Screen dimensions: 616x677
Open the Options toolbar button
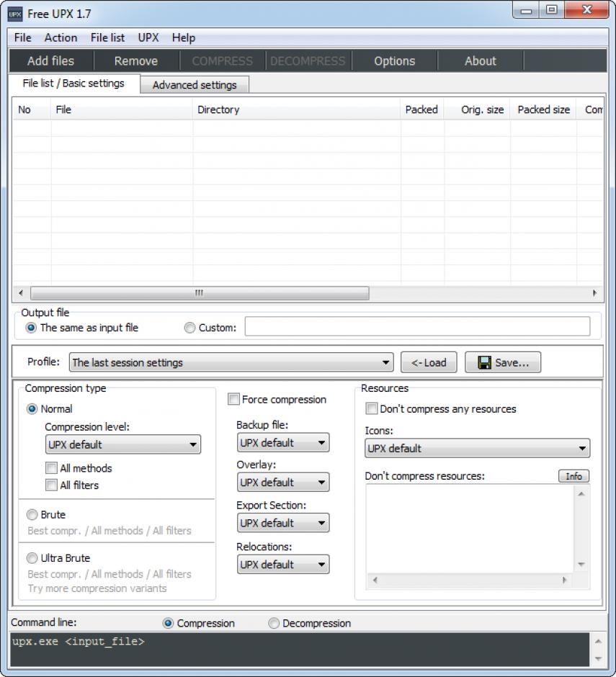[x=394, y=61]
